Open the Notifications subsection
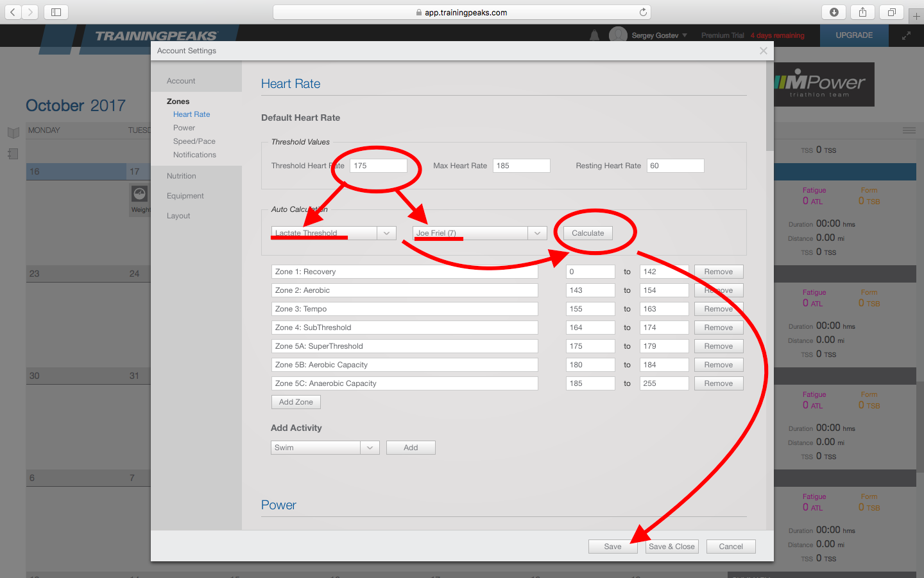Image resolution: width=924 pixels, height=578 pixels. click(x=194, y=155)
